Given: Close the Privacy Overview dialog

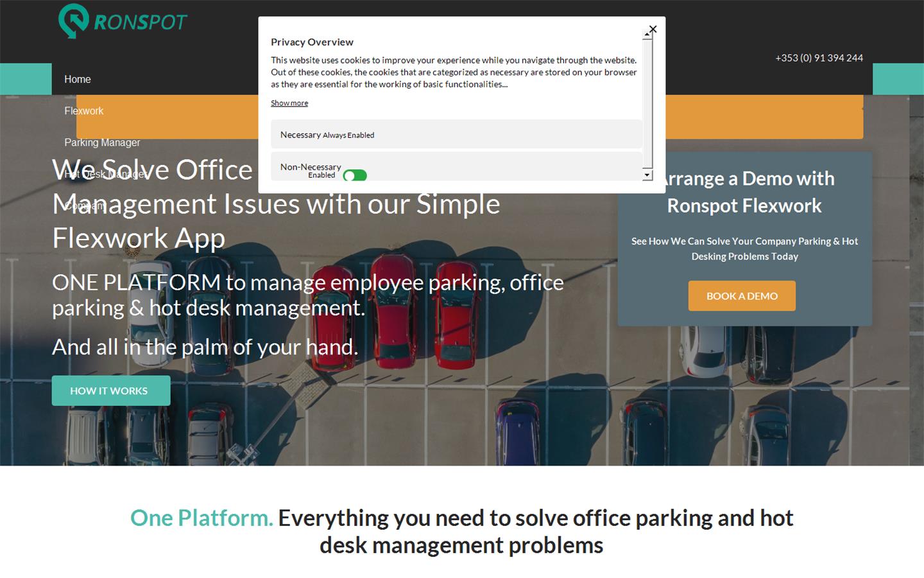Looking at the screenshot, I should [653, 29].
